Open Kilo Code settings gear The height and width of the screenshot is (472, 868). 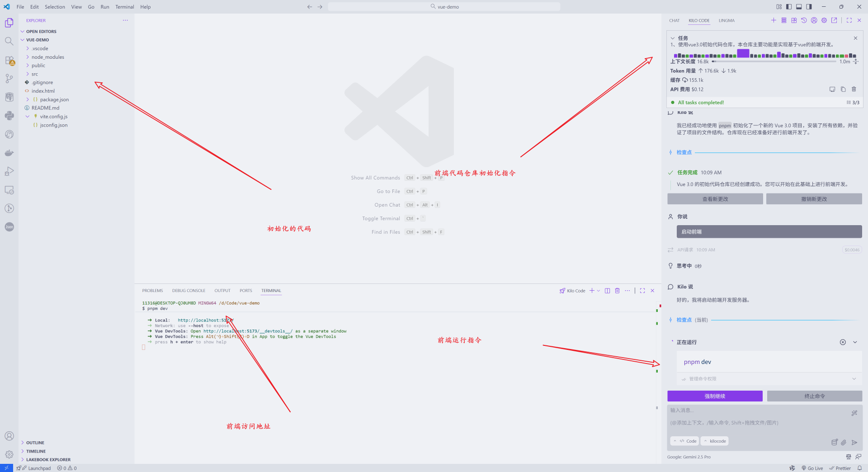tap(824, 20)
